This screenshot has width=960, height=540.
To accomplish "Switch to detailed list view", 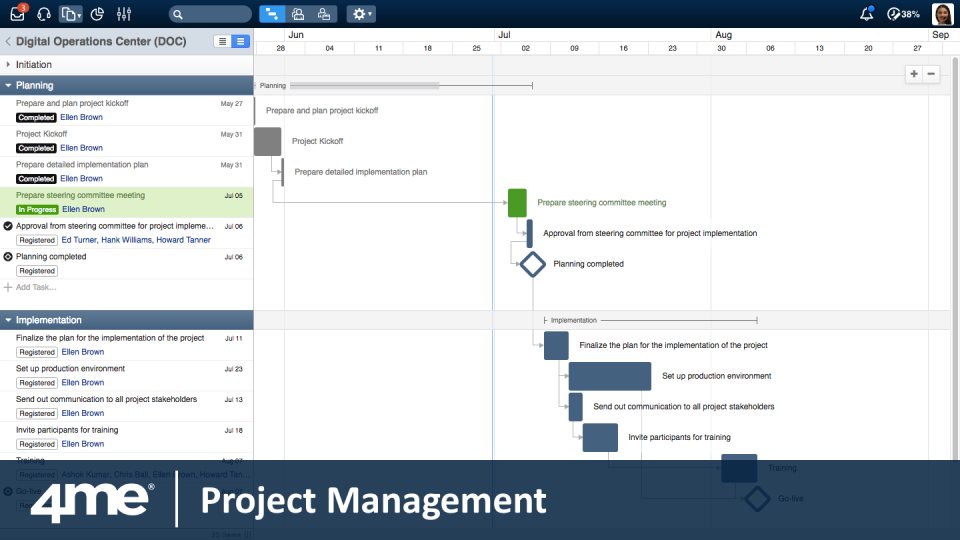I will pyautogui.click(x=241, y=42).
